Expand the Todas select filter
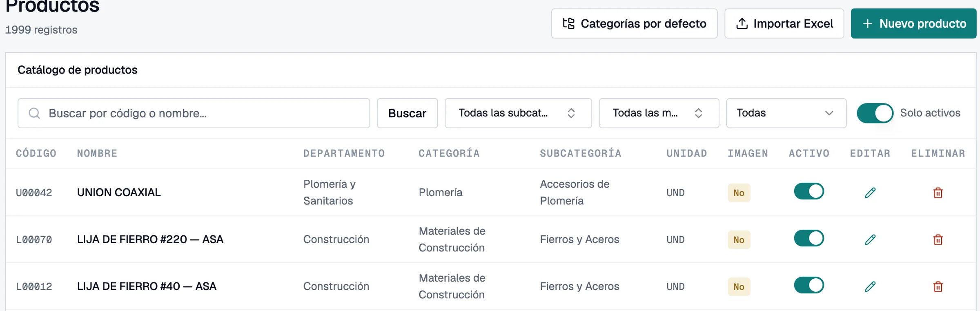This screenshot has width=980, height=311. pos(786,113)
